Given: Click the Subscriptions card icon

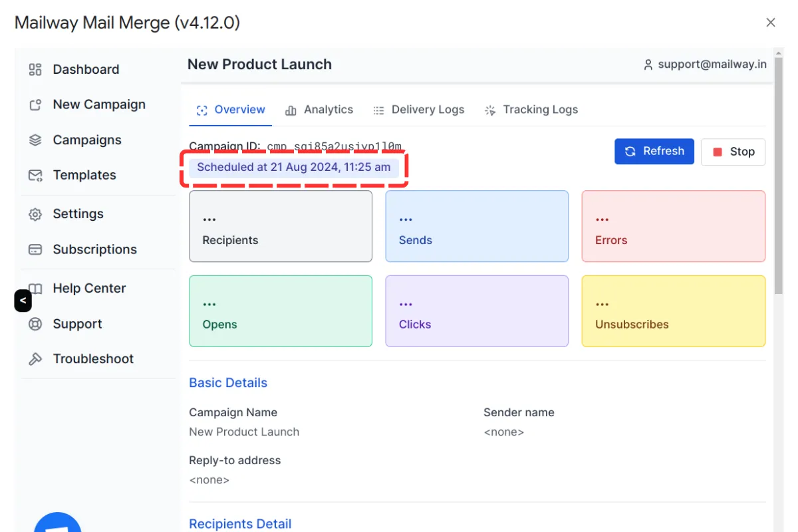Looking at the screenshot, I should coord(35,250).
